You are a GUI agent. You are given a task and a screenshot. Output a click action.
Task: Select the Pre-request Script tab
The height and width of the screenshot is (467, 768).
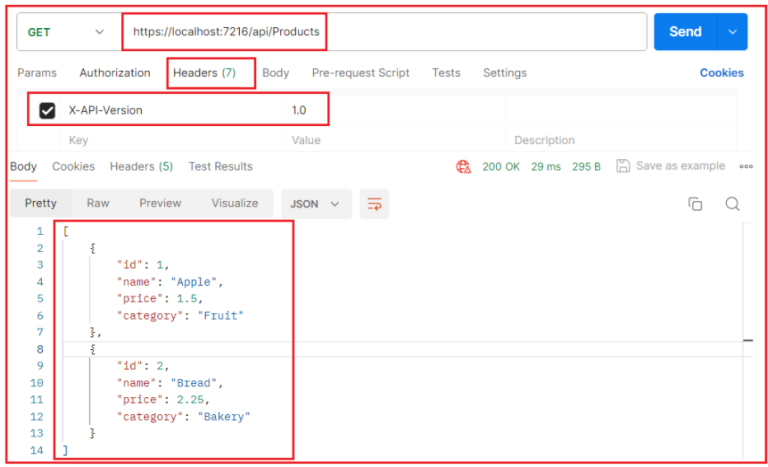(x=361, y=73)
